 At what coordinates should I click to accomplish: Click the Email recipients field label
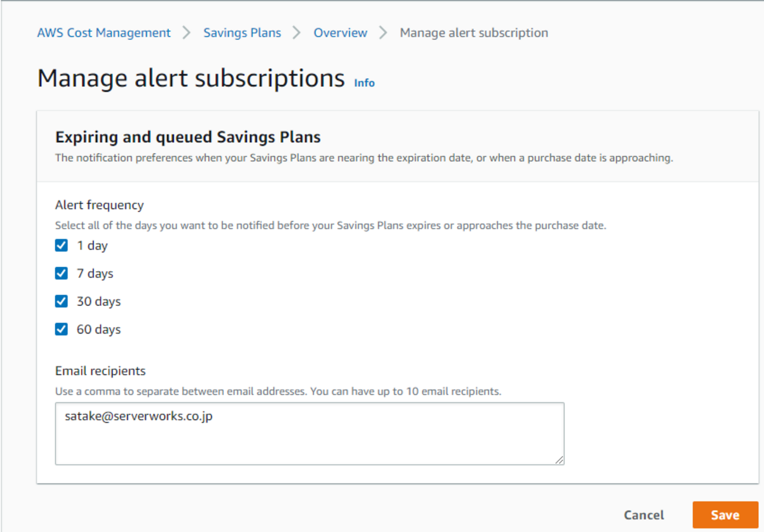pos(100,371)
